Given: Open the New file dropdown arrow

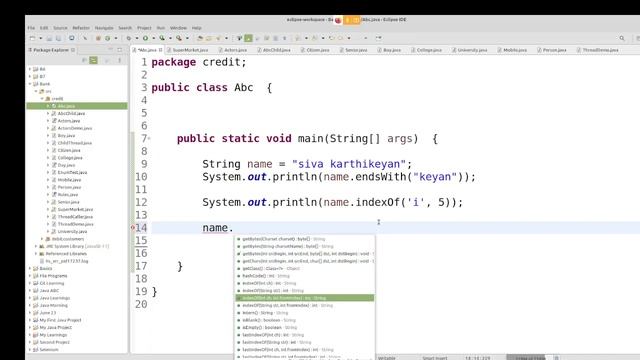Looking at the screenshot, I should click(40, 38).
